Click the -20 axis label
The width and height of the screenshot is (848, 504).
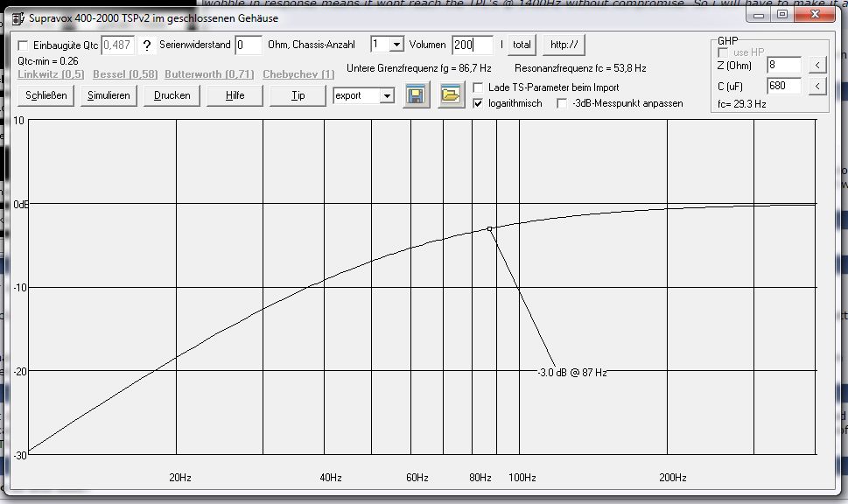20,372
